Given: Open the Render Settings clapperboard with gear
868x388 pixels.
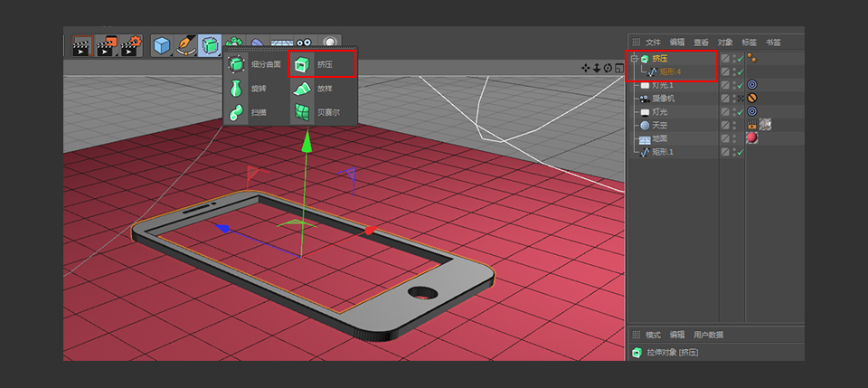Looking at the screenshot, I should click(131, 45).
